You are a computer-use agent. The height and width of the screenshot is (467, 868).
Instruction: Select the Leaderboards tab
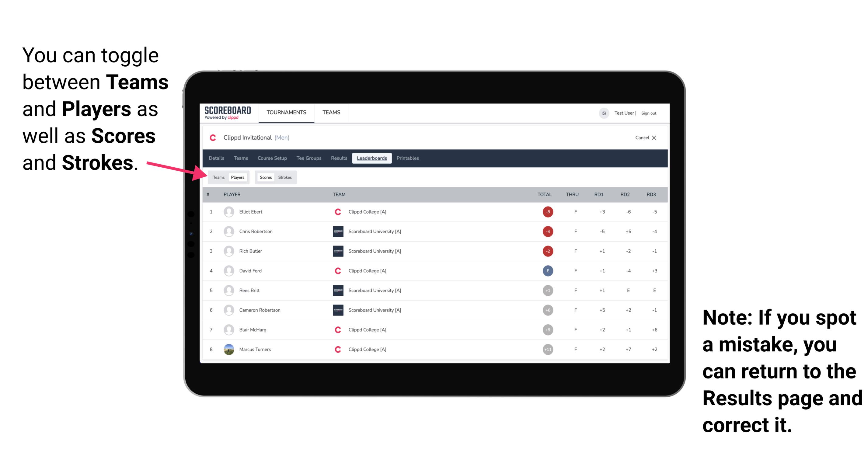pyautogui.click(x=372, y=158)
